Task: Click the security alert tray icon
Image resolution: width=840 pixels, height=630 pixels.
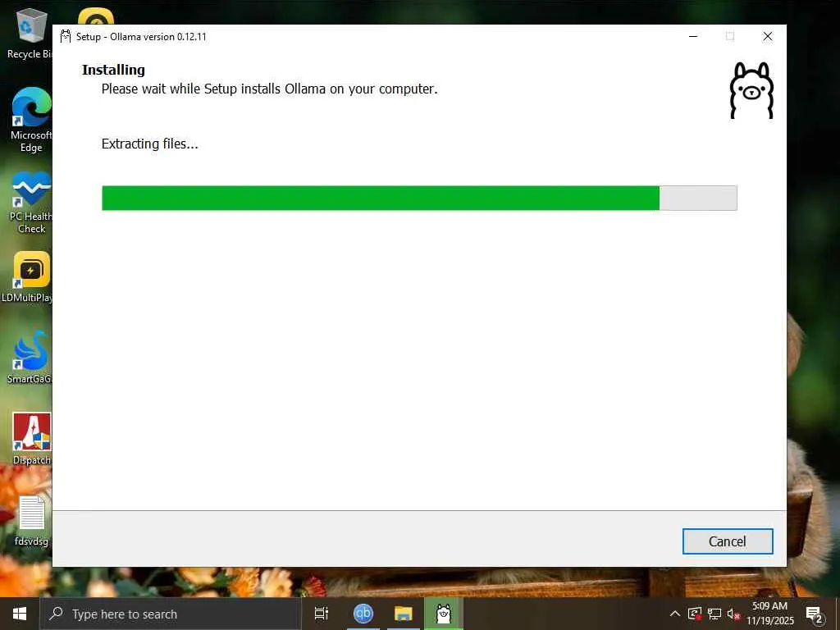Action: [695, 614]
